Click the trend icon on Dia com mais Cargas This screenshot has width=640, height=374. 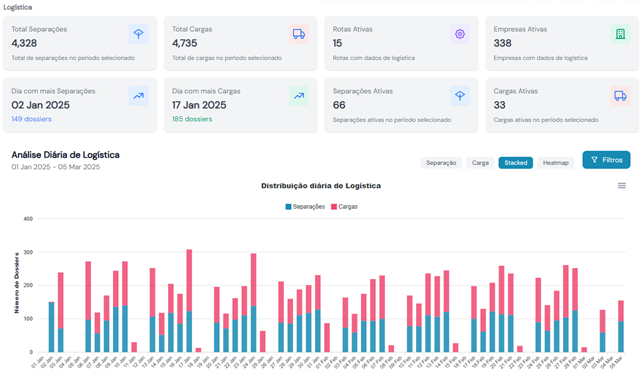(x=299, y=96)
